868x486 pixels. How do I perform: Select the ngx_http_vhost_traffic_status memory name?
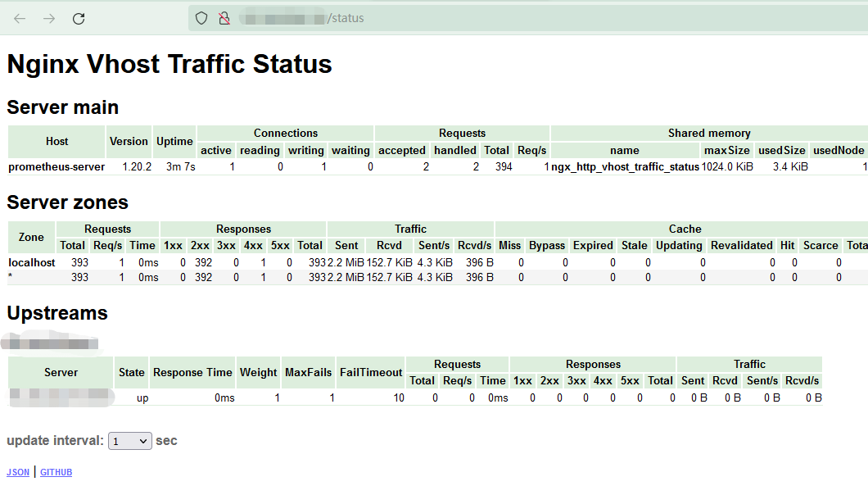click(625, 167)
